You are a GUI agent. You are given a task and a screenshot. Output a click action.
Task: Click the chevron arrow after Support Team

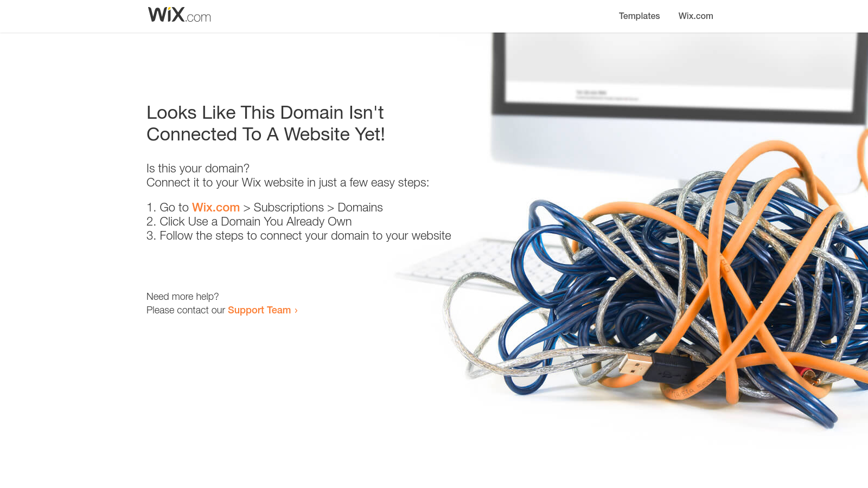tap(296, 310)
